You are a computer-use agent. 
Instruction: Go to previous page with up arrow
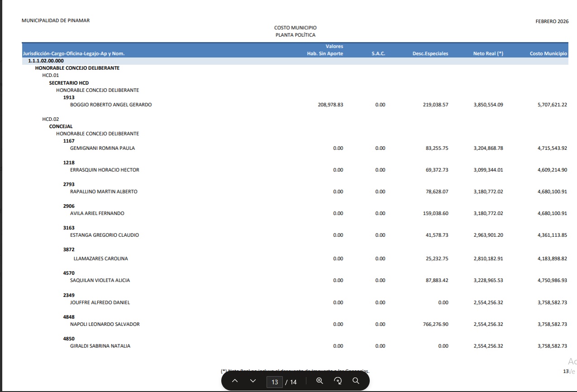tap(234, 381)
